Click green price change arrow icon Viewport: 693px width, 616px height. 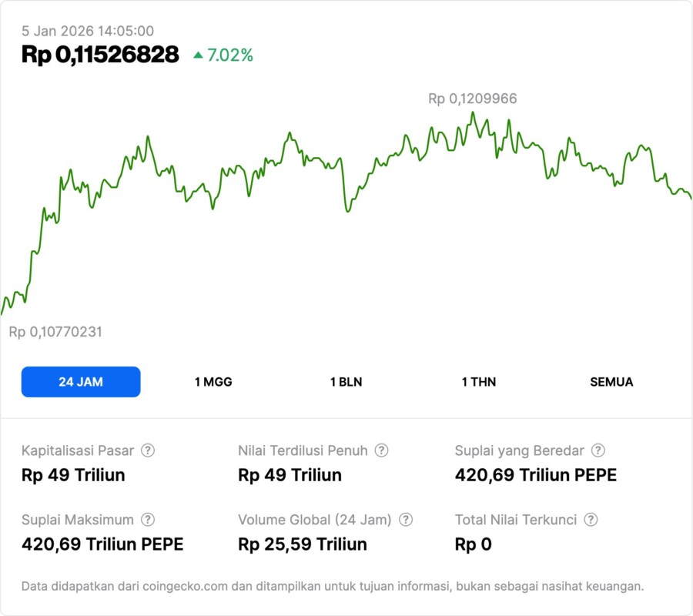click(x=198, y=55)
